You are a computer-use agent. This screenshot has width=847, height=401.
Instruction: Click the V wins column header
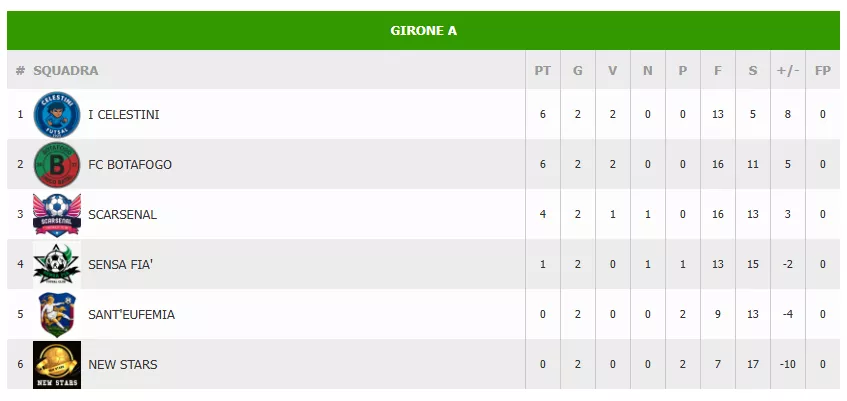point(612,71)
